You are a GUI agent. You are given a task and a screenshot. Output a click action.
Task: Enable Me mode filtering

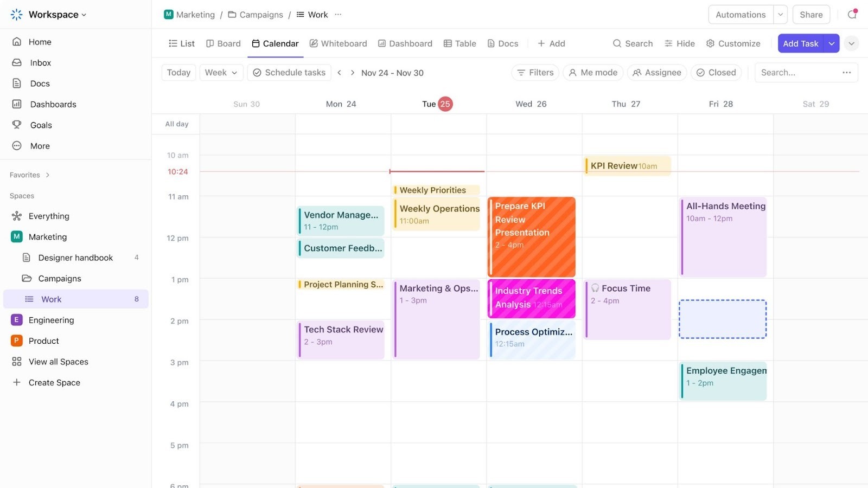tap(592, 72)
